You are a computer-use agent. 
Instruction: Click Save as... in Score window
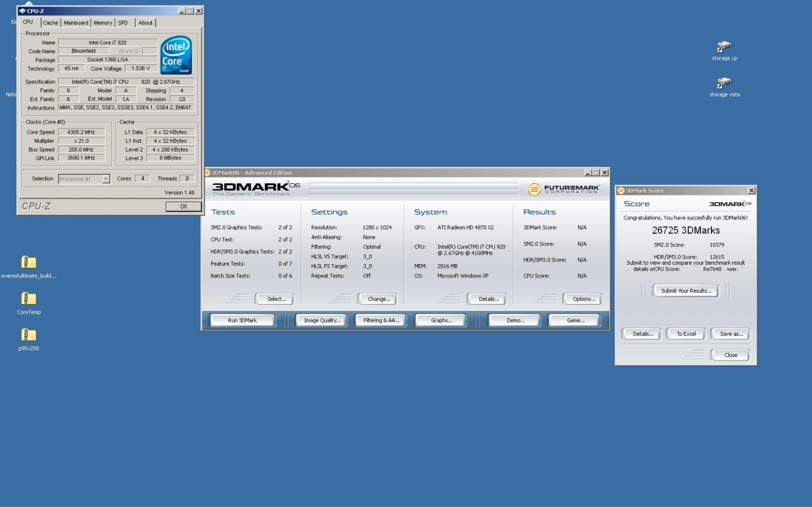731,334
